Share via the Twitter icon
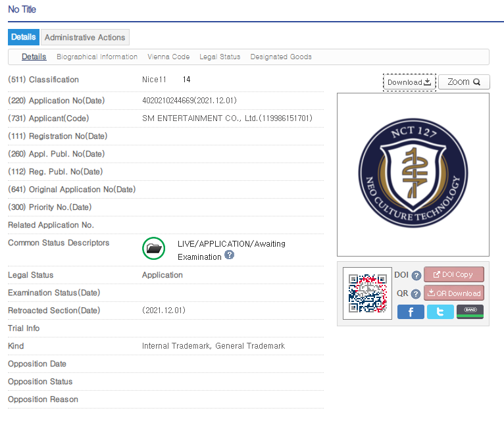The width and height of the screenshot is (504, 423). pos(440,312)
